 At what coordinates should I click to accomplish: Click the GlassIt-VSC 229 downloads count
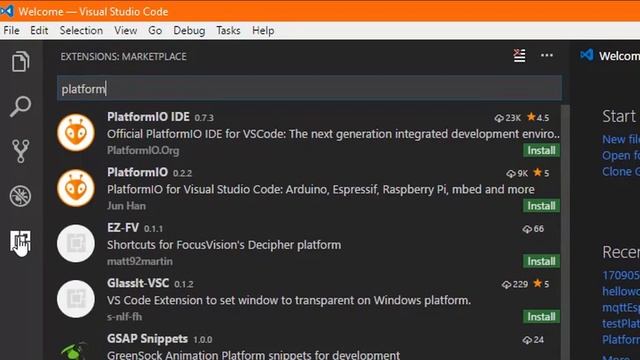tap(515, 284)
